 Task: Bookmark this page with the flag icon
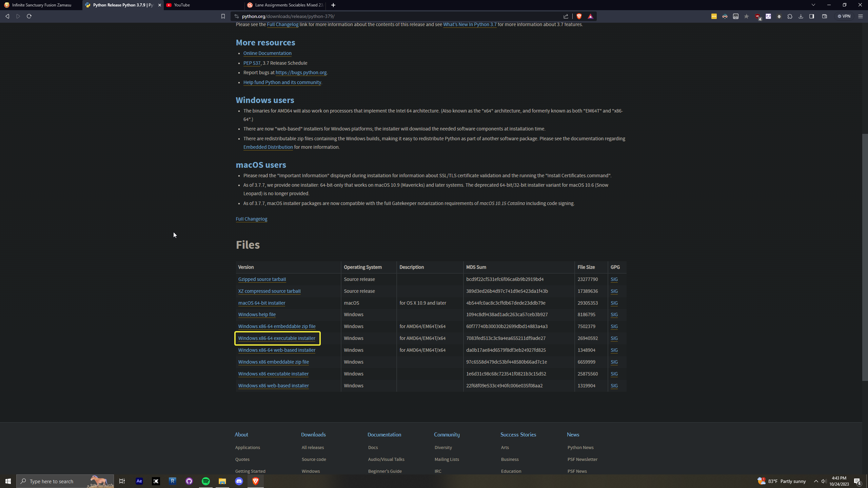pos(222,16)
